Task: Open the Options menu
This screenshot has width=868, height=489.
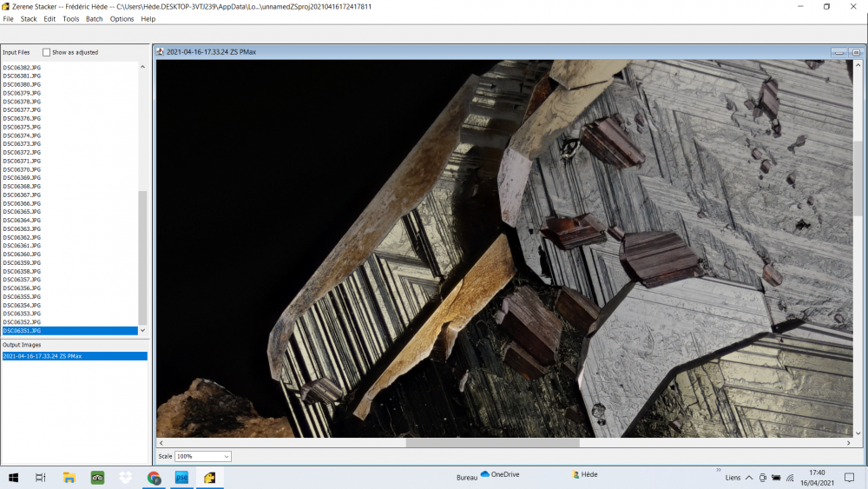Action: tap(122, 19)
